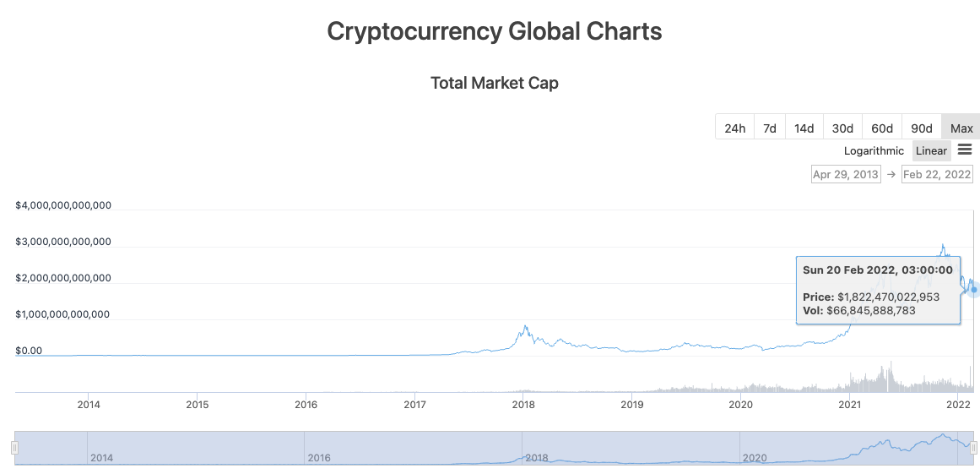Screen dimensions: 980x474
Task: Click the Total Market Cap chart title
Action: [x=494, y=83]
